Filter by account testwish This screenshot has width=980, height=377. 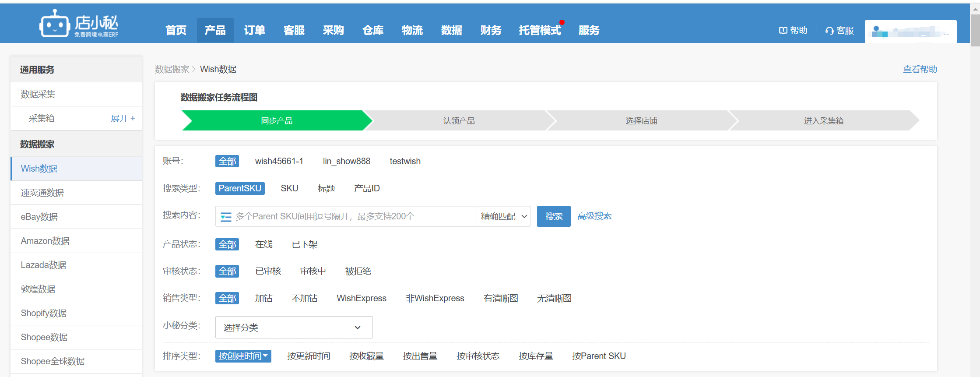[405, 161]
